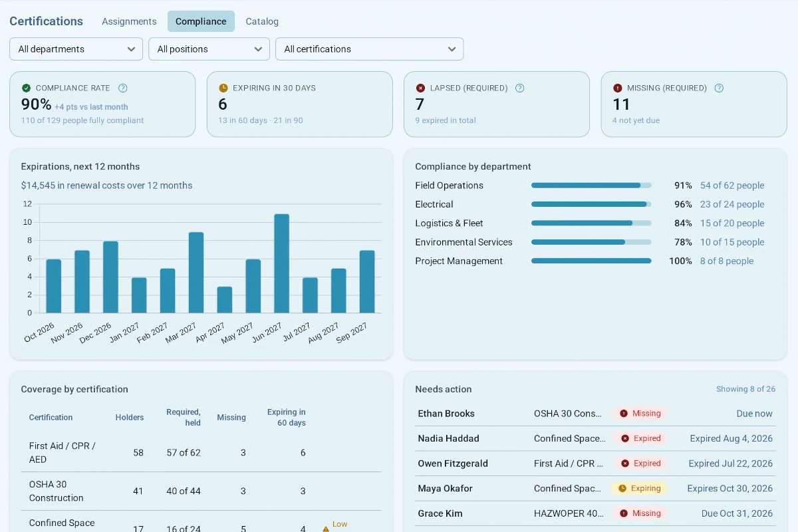Click the 13 in 60 days · 21 in 90 text

pos(261,120)
